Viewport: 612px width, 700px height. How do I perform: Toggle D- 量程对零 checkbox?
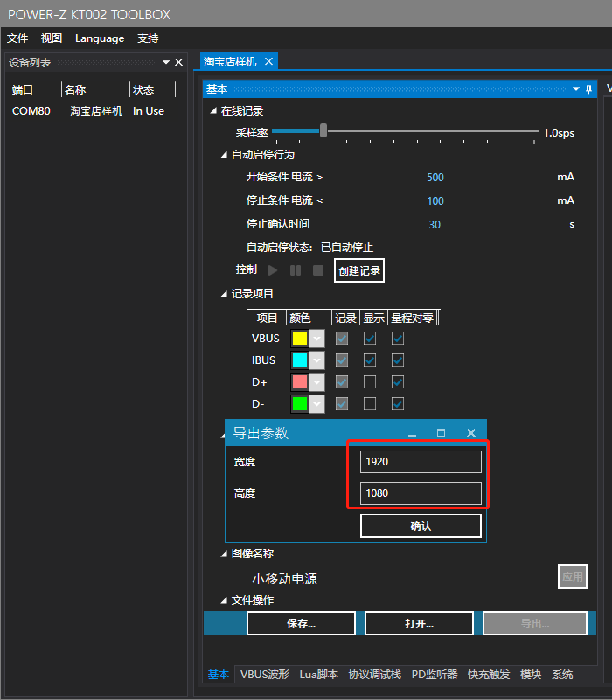pos(398,404)
